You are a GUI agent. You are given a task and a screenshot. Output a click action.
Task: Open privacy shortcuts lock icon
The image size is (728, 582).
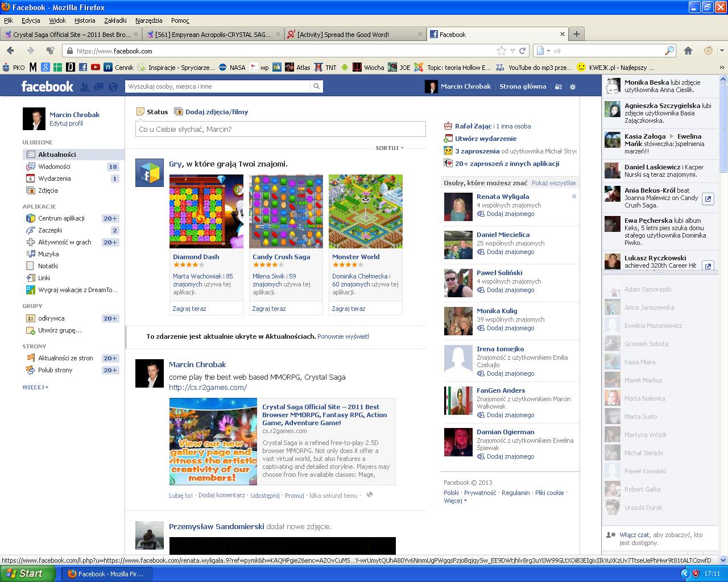pyautogui.click(x=559, y=87)
